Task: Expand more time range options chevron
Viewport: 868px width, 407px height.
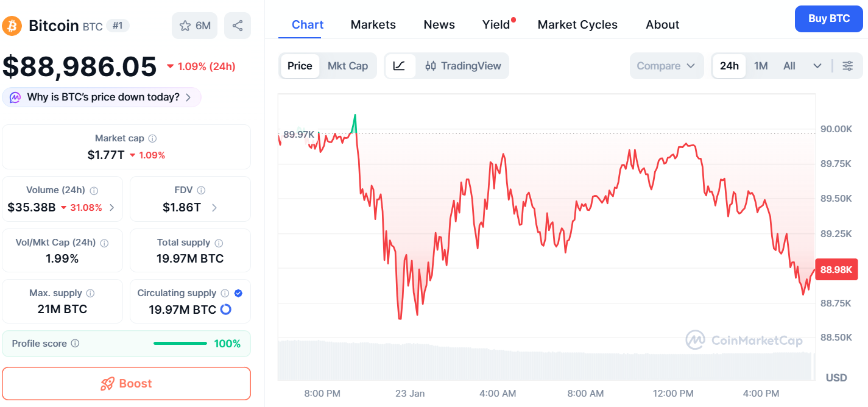Action: pos(817,66)
